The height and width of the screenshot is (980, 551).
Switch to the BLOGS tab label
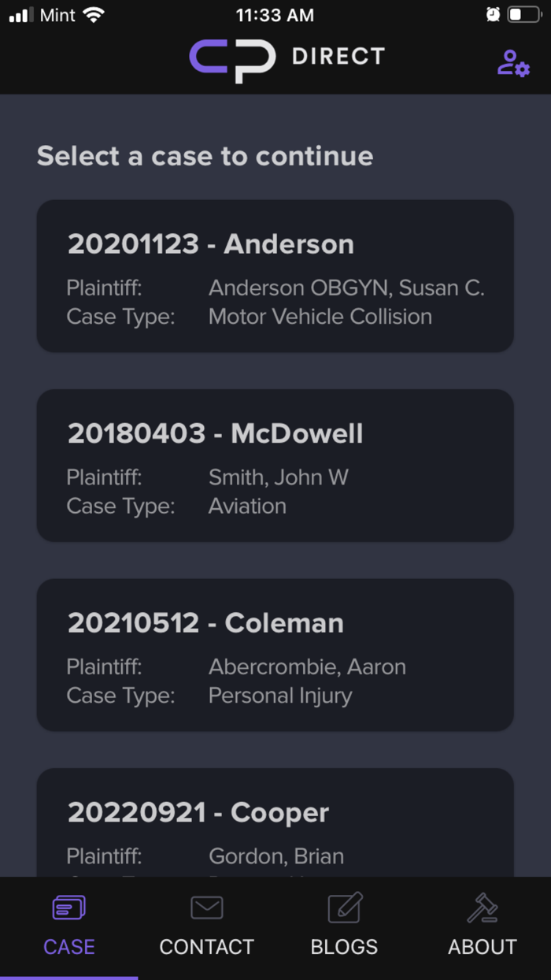(x=345, y=946)
